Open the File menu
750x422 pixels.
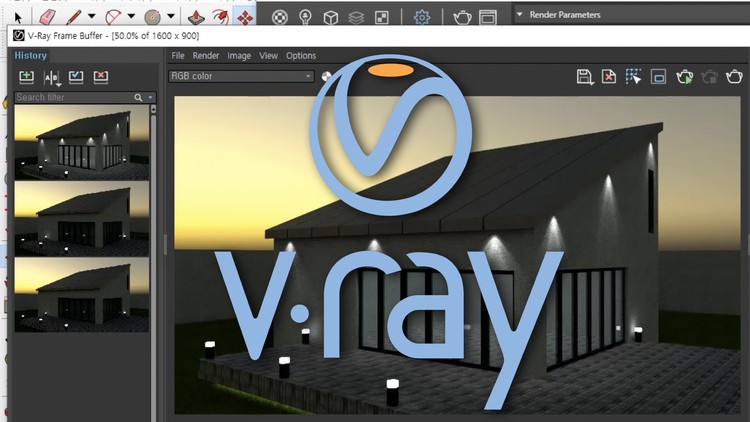coord(178,56)
